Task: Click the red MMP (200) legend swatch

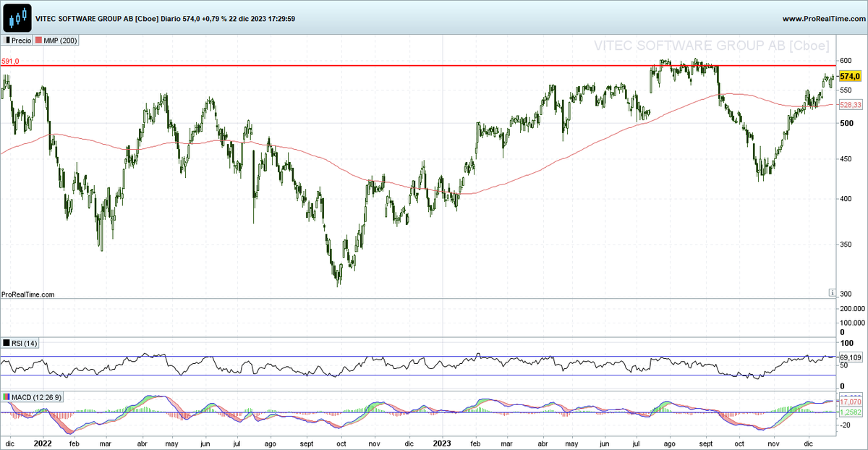Action: click(38, 41)
